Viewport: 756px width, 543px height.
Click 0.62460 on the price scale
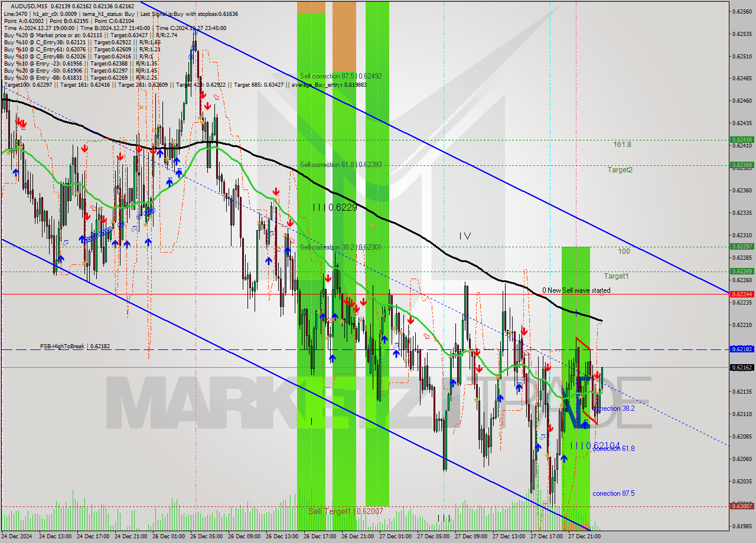coord(742,101)
